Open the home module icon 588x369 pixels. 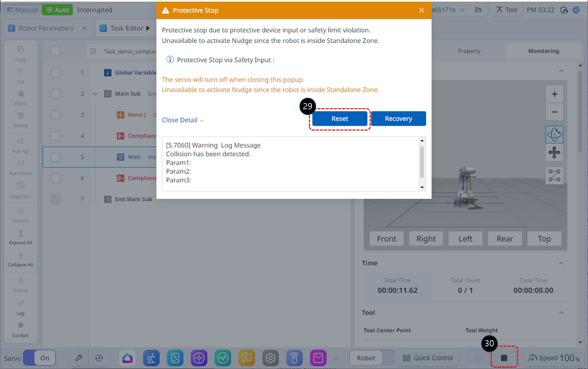tap(128, 358)
